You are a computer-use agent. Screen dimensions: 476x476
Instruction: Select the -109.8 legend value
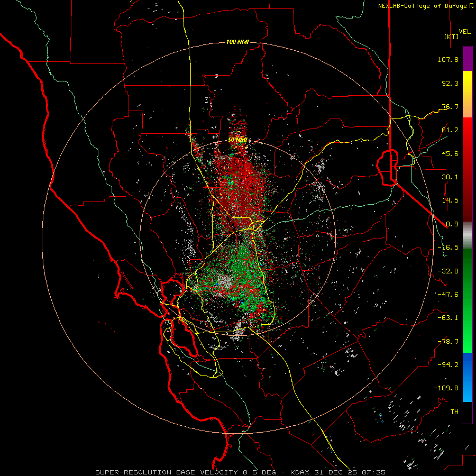click(x=446, y=388)
